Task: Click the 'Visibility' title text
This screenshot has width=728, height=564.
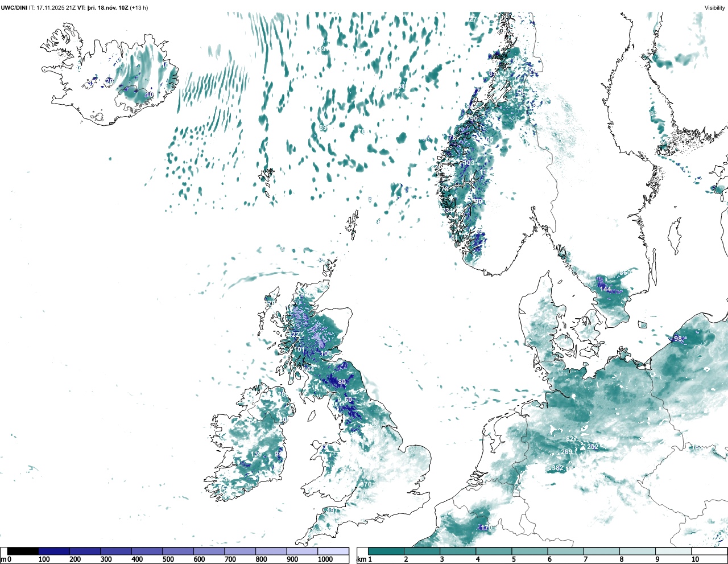Action: click(x=715, y=7)
